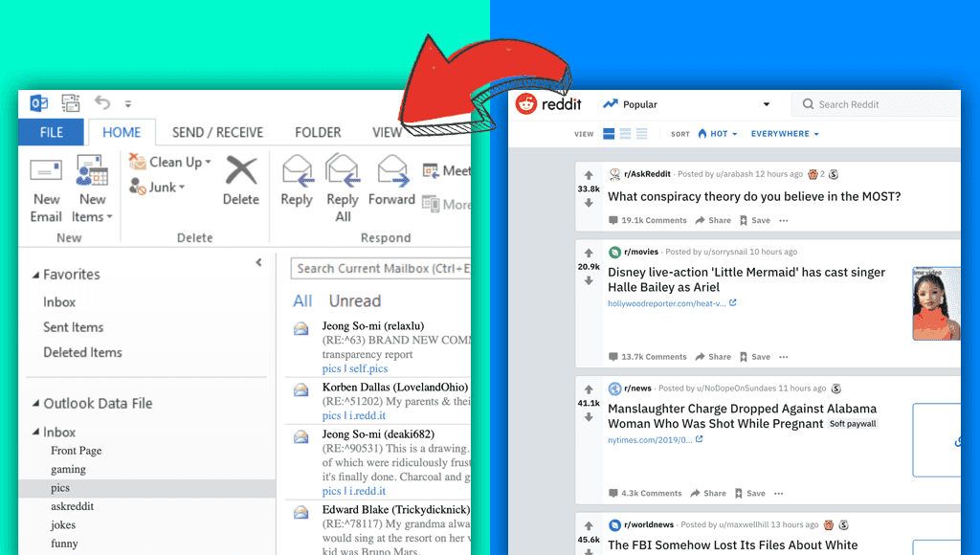The width and height of the screenshot is (980, 555).
Task: Click the New Email icon
Action: point(46,170)
